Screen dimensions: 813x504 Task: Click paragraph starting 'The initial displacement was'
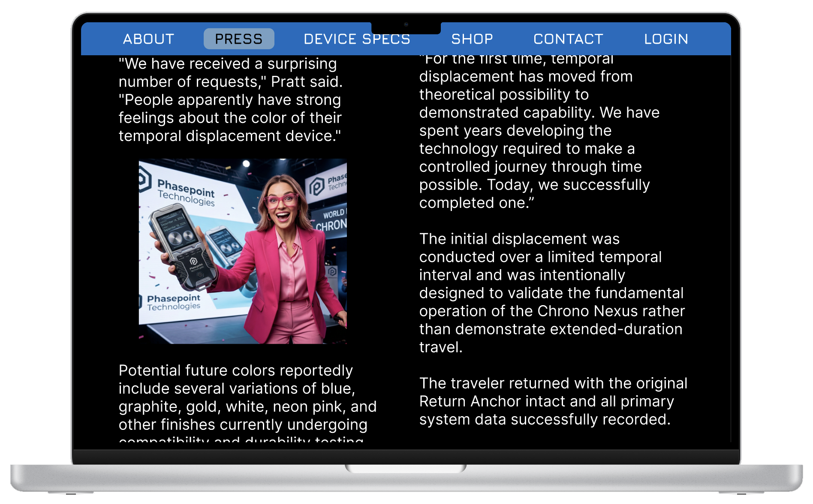(552, 293)
